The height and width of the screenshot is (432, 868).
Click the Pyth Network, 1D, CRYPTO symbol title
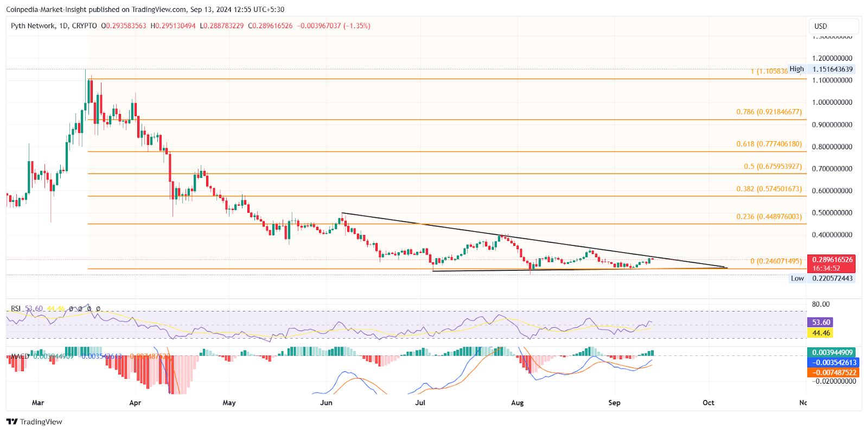(54, 26)
